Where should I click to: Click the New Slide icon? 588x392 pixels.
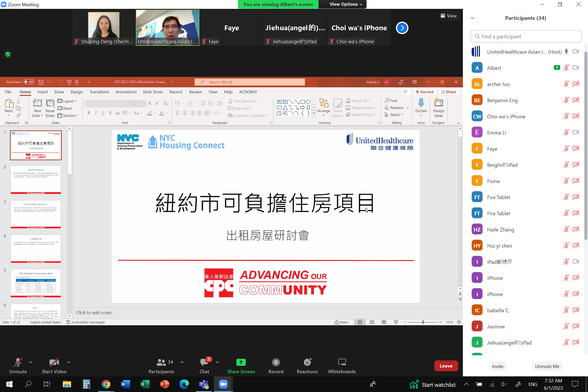(37, 103)
